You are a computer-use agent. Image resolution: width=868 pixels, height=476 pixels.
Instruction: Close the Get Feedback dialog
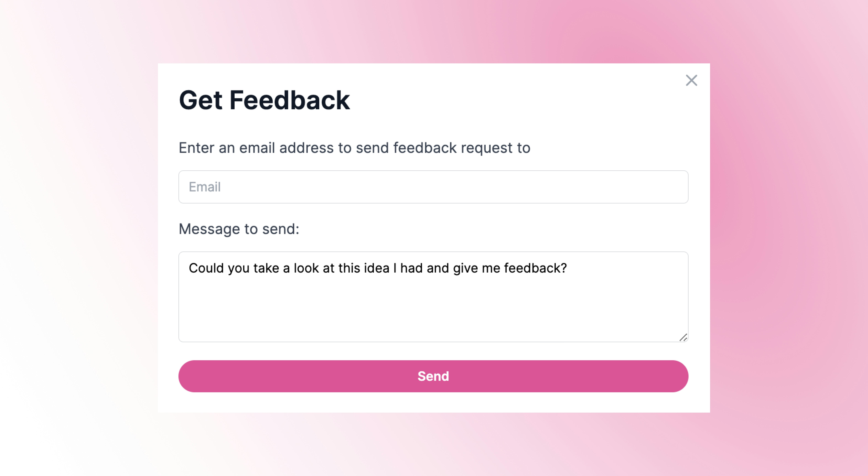click(691, 80)
